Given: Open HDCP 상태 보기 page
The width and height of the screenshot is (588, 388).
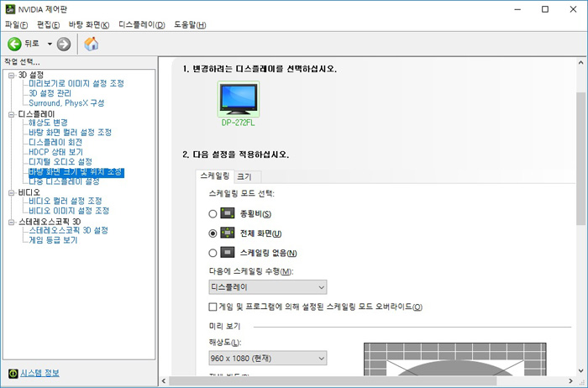Looking at the screenshot, I should (x=55, y=152).
